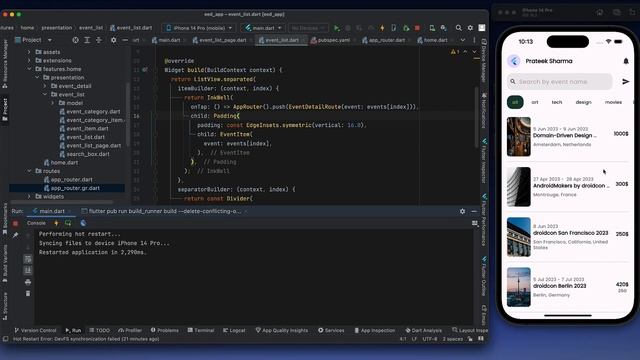Expand all project tree nodes icon
This screenshot has height=360, width=640.
[x=87, y=40]
